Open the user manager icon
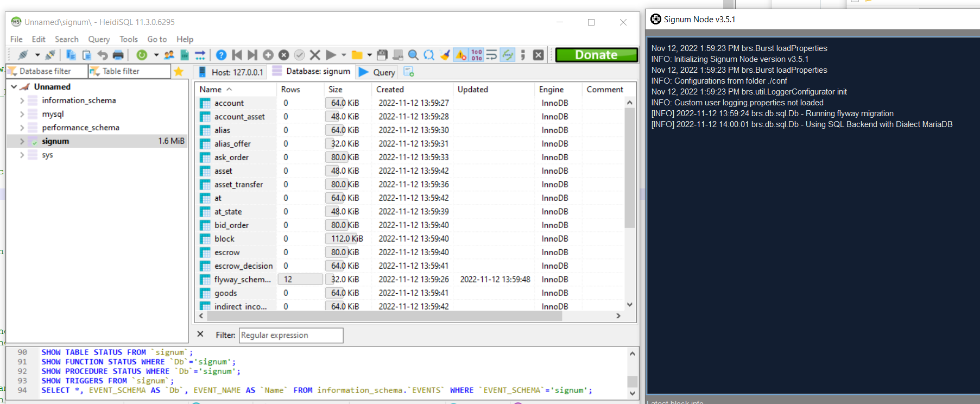Screen dimensions: 980x404 point(169,55)
